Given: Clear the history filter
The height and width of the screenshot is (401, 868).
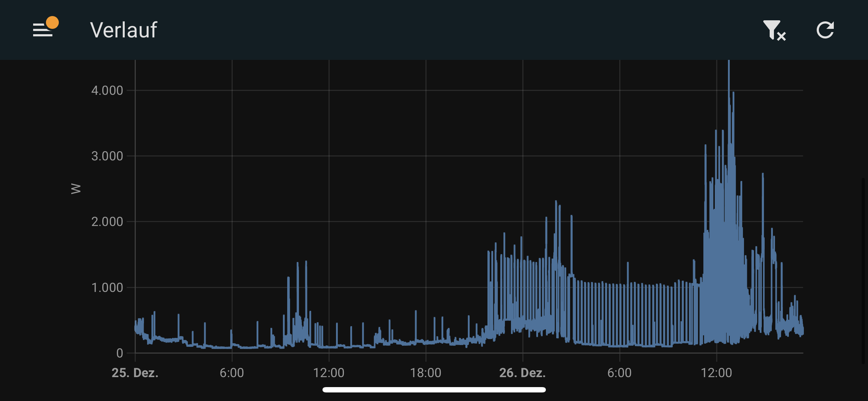Looking at the screenshot, I should tap(774, 30).
